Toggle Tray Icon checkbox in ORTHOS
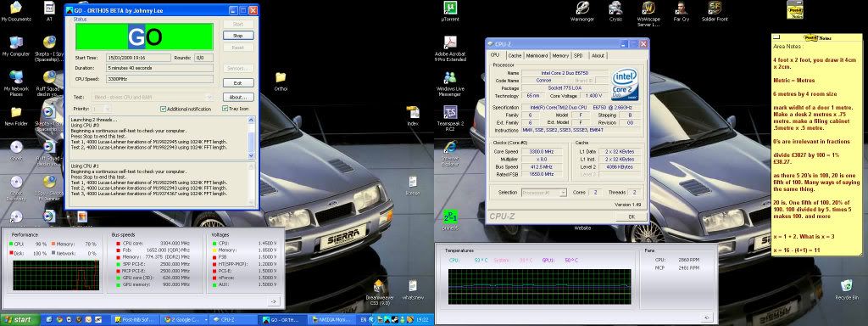The height and width of the screenshot is (326, 868). (225, 109)
